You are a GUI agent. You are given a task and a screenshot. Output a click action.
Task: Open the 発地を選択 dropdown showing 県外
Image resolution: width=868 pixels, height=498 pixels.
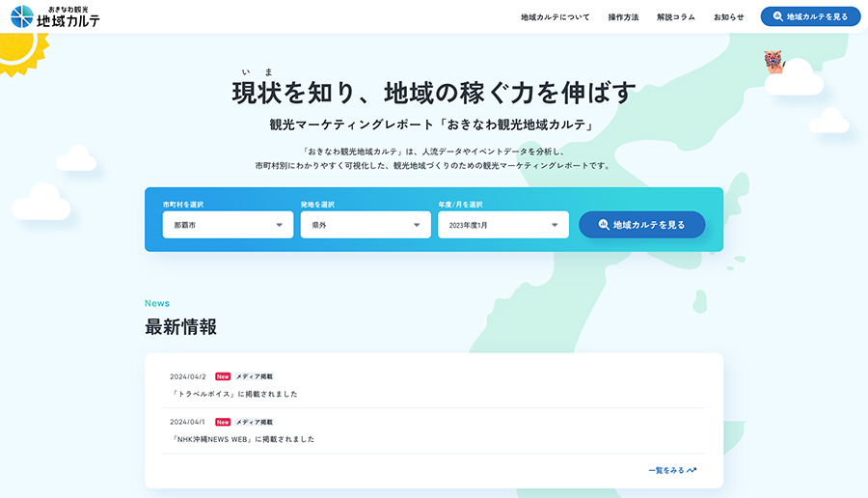click(x=365, y=225)
